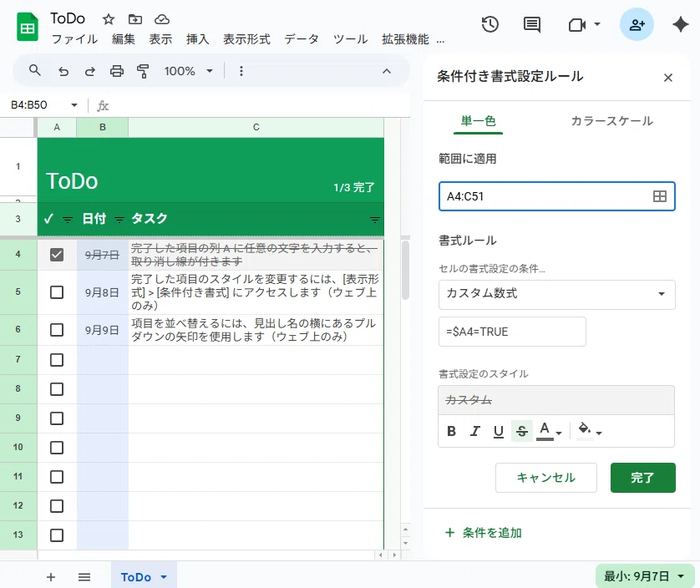Screen dimensions: 700x588
Task: Uncheck the checkbox in row 4
Action: [57, 255]
